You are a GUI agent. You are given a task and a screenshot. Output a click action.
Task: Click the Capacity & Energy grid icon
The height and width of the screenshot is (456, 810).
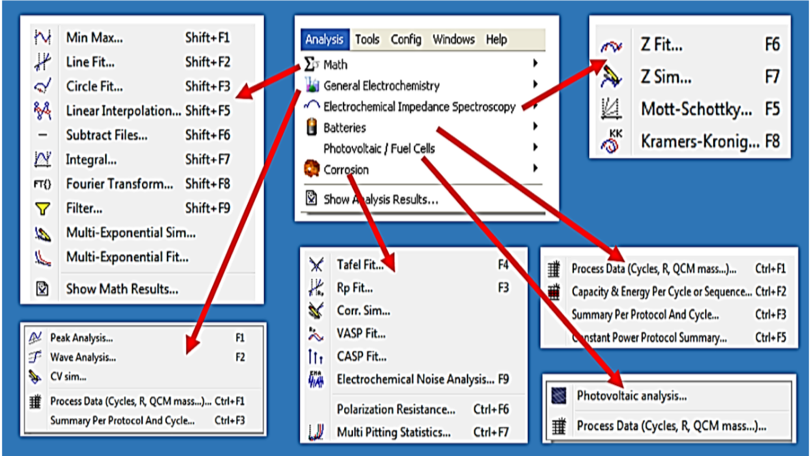point(554,292)
